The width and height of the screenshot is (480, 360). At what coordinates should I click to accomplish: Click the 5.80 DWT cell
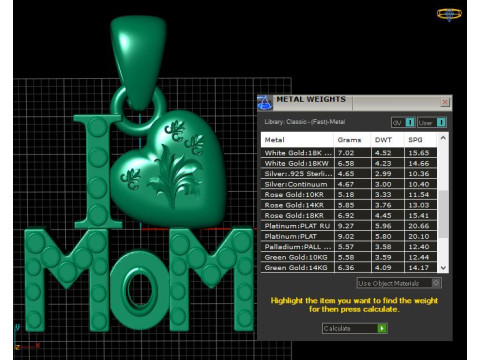[387, 236]
